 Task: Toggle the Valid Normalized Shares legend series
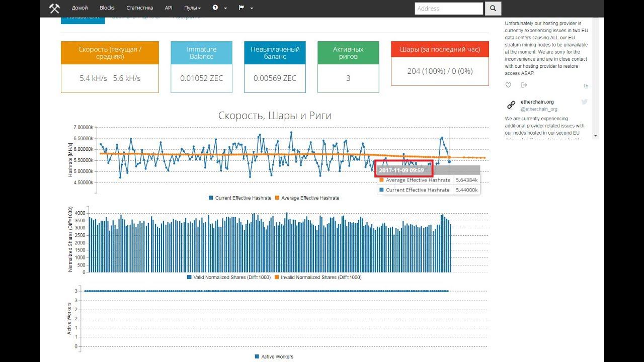(x=228, y=278)
